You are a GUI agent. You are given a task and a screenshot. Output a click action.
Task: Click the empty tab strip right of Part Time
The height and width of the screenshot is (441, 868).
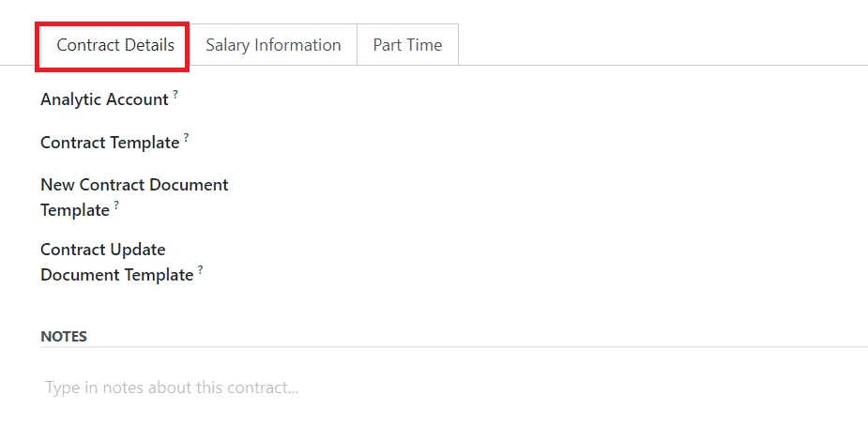click(657, 45)
